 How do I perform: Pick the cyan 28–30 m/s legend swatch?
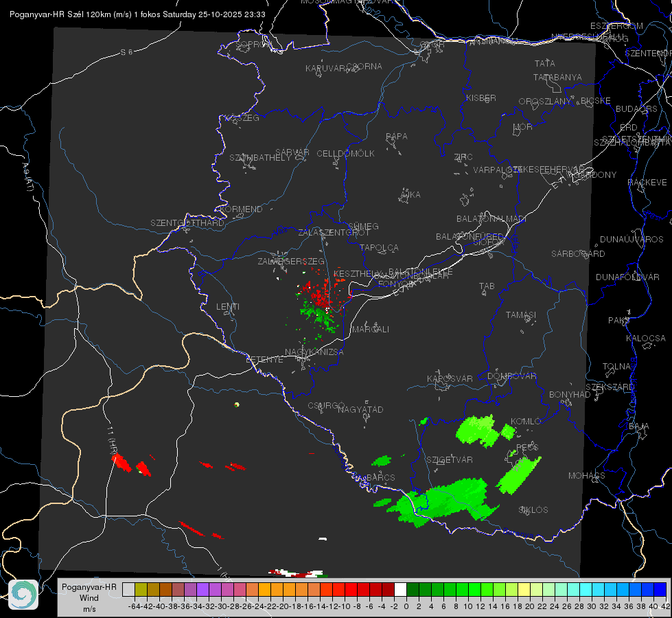pos(586,590)
